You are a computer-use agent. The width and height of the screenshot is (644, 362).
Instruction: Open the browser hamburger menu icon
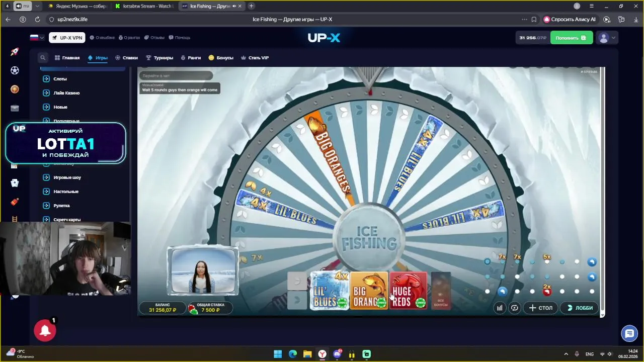[x=592, y=6]
